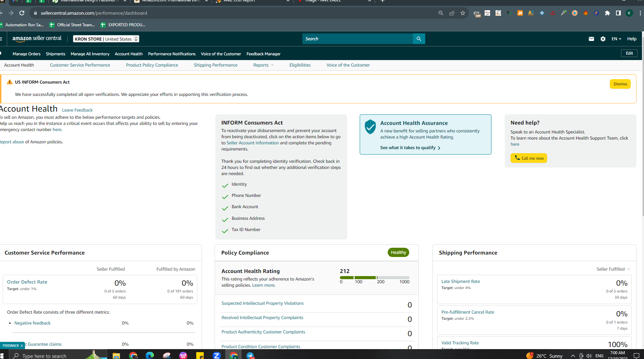Click Learn more about Account Health Rating

click(263, 285)
